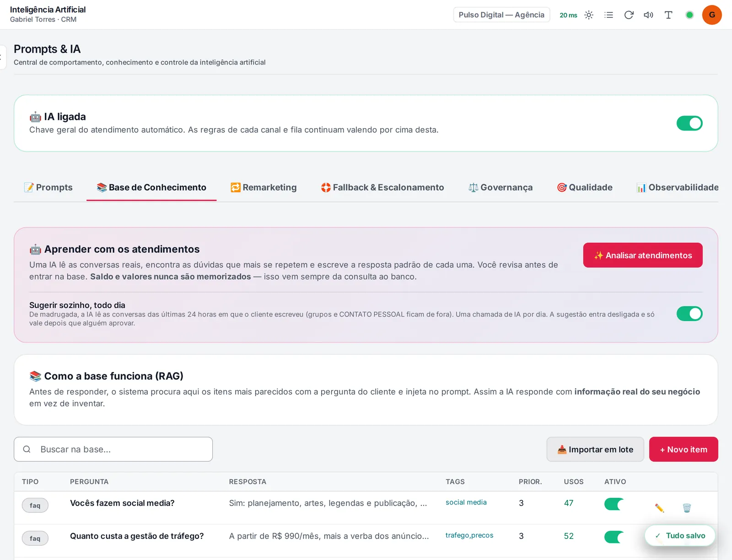Edit the "Vocês fazem social media?" item with the pencil
The height and width of the screenshot is (560, 732).
coord(659,508)
